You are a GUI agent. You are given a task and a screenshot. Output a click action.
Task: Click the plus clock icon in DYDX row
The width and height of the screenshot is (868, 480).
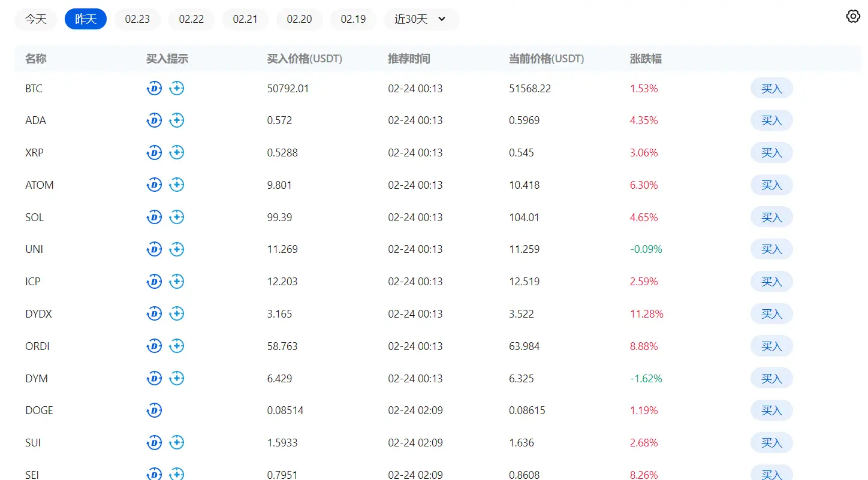176,313
